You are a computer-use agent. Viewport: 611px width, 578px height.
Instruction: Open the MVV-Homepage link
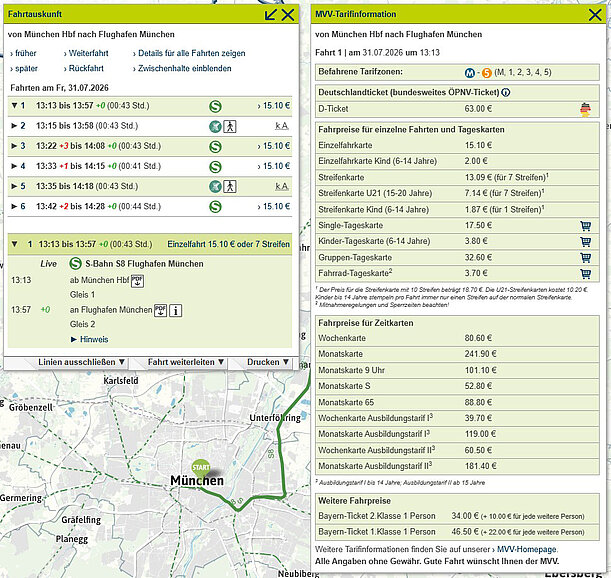526,550
